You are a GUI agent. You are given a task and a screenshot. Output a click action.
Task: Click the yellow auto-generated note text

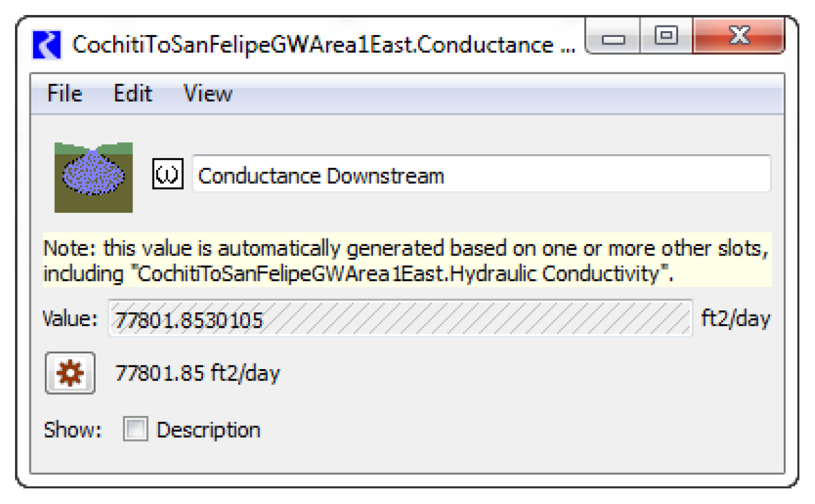406,250
